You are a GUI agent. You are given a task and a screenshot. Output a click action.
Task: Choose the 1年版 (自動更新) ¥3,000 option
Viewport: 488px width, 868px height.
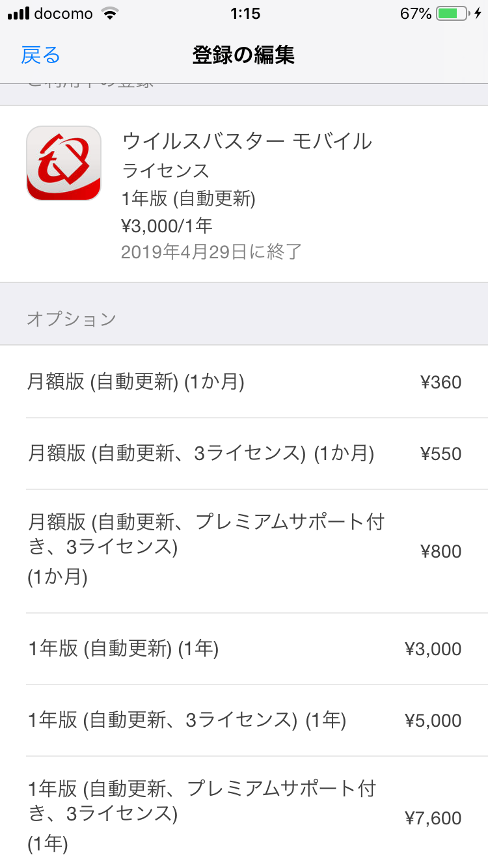[244, 649]
